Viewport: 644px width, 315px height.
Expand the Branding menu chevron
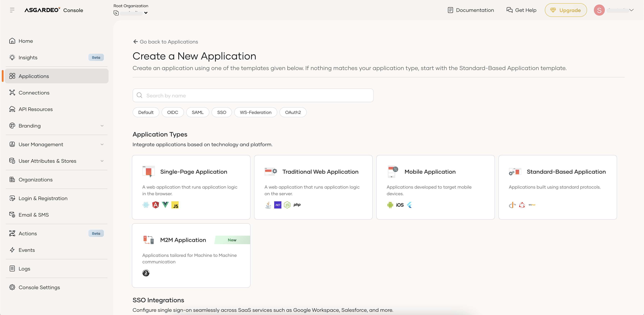pos(102,126)
